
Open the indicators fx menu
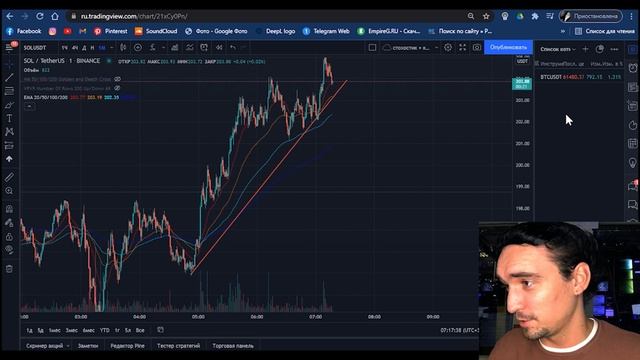153,48
